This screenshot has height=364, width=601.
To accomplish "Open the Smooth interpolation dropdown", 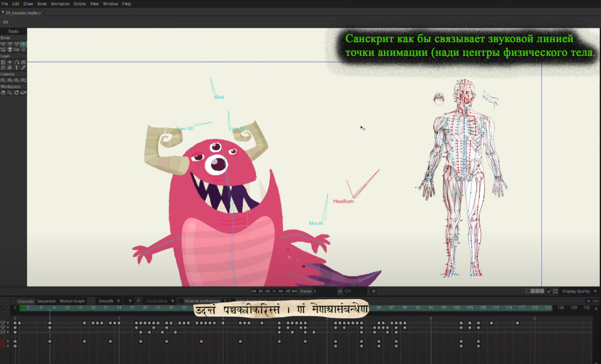I will click(109, 301).
